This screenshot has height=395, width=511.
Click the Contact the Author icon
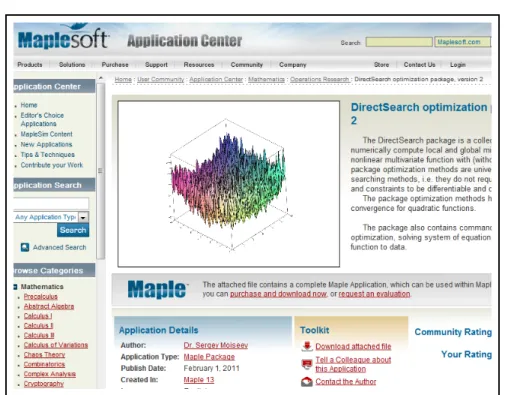[x=307, y=382]
